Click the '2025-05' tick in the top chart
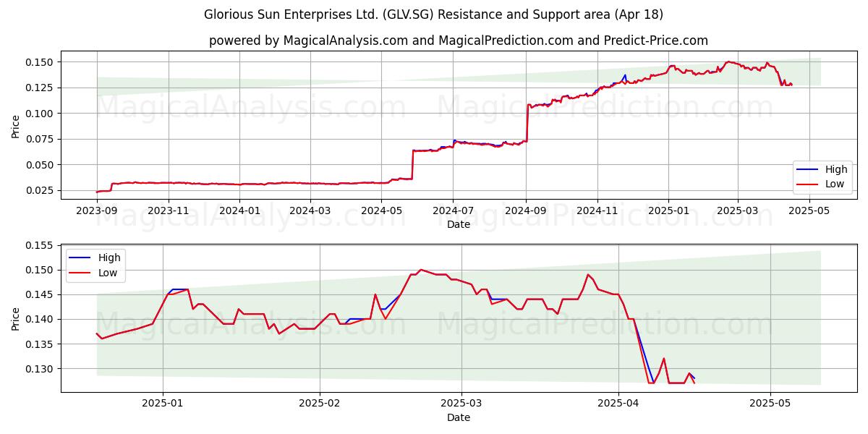The image size is (868, 434). (x=809, y=210)
